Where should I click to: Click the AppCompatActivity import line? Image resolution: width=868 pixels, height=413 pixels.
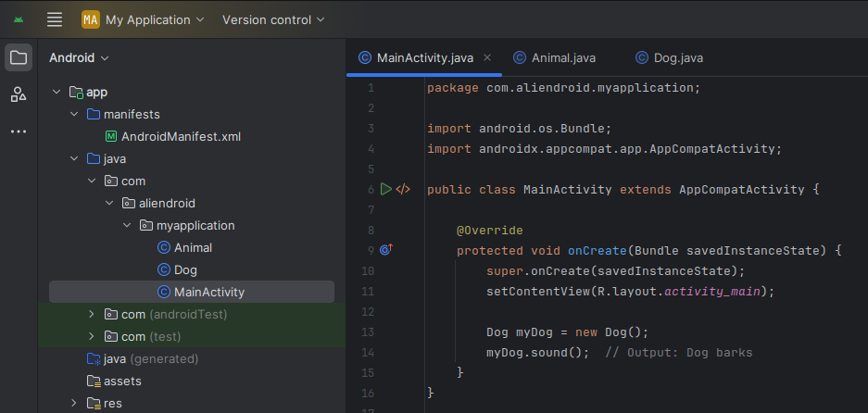604,149
